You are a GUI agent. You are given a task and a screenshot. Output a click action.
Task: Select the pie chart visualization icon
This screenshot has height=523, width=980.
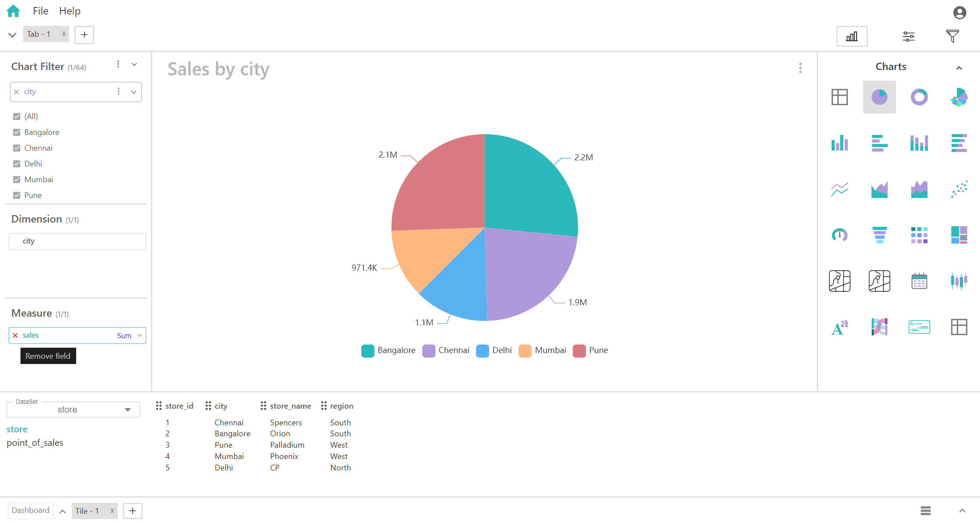click(879, 96)
